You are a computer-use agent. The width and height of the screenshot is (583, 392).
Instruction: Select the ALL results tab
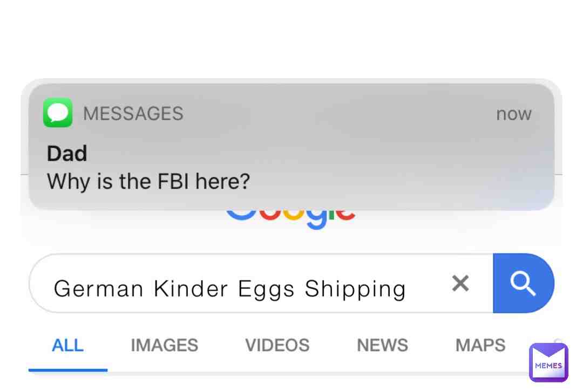point(67,346)
